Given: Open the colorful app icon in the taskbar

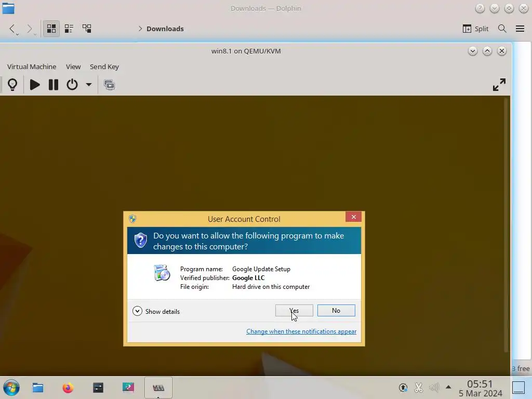Looking at the screenshot, I should 128,388.
